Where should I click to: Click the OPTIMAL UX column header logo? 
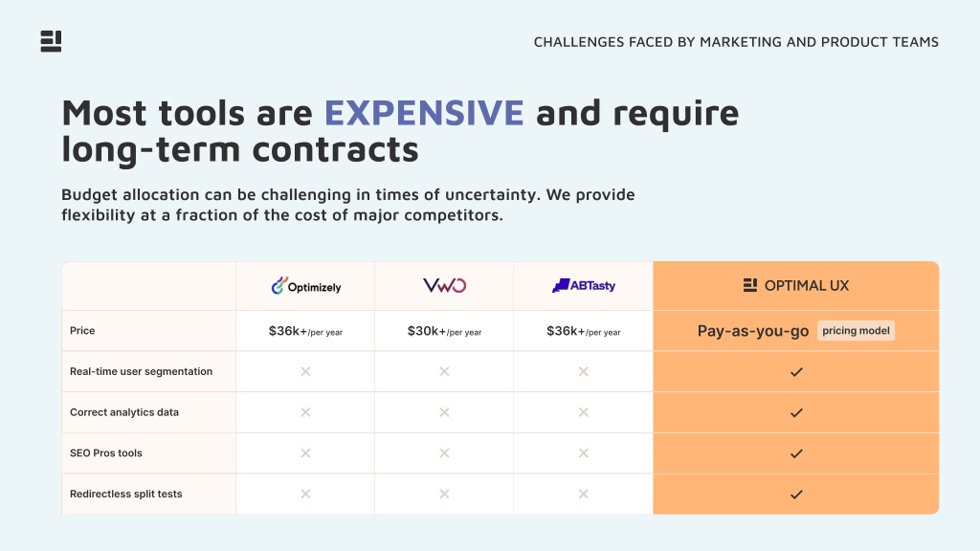click(x=795, y=285)
